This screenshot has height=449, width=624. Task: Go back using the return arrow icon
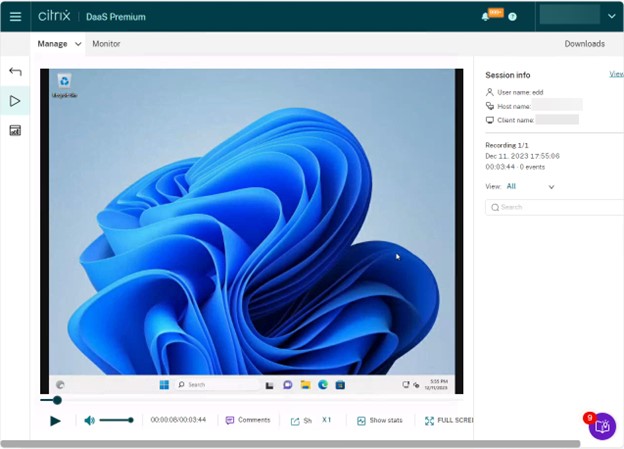(15, 72)
